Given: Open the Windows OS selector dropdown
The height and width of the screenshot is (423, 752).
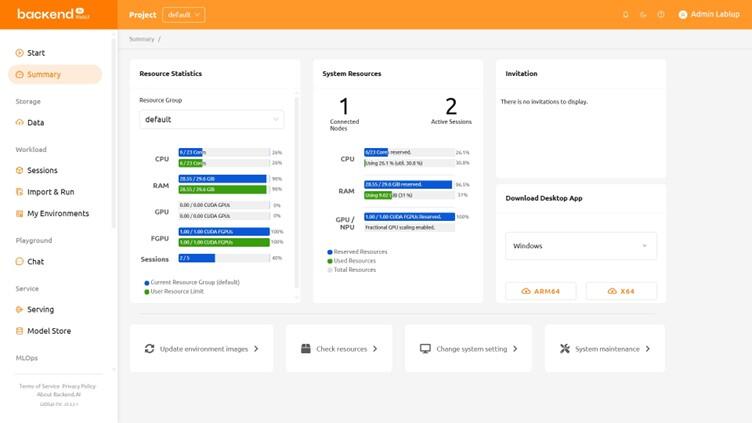Looking at the screenshot, I should tap(581, 246).
